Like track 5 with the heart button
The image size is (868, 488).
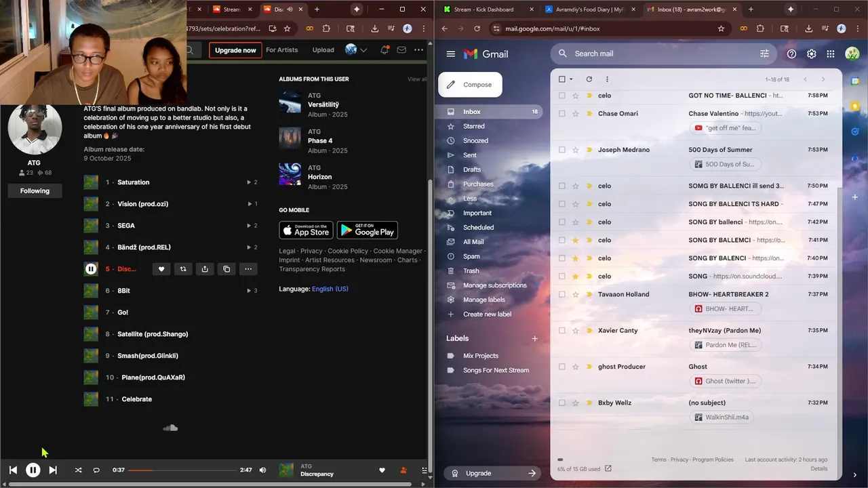tap(161, 269)
